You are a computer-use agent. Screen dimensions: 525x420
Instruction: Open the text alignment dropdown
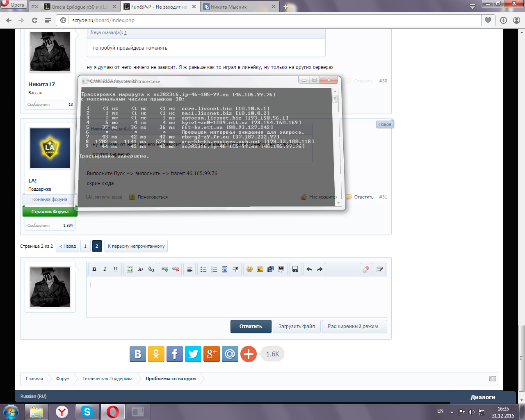(190, 269)
